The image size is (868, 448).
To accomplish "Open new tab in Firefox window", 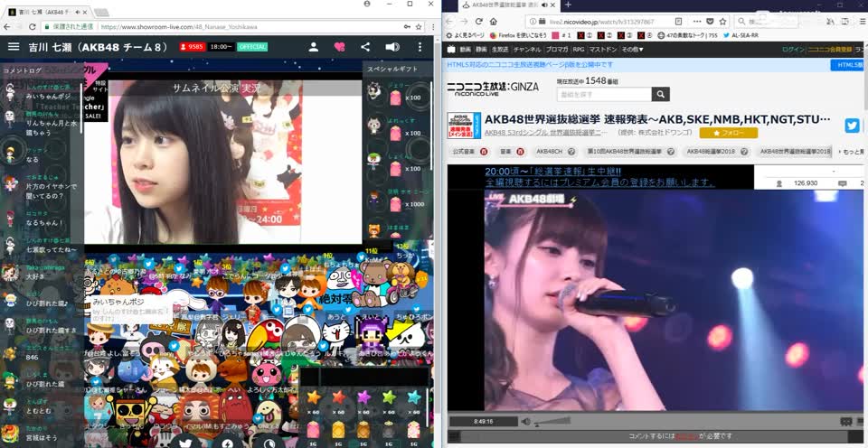I will 568,5.
